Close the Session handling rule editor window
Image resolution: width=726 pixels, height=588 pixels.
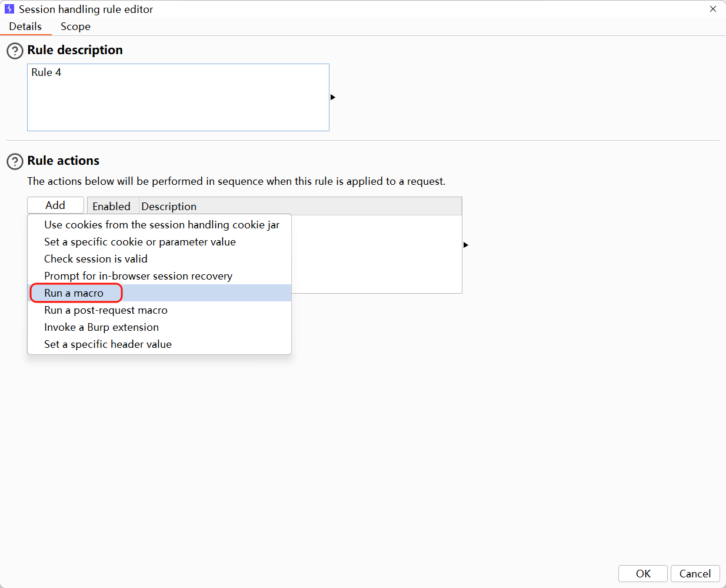pos(712,9)
